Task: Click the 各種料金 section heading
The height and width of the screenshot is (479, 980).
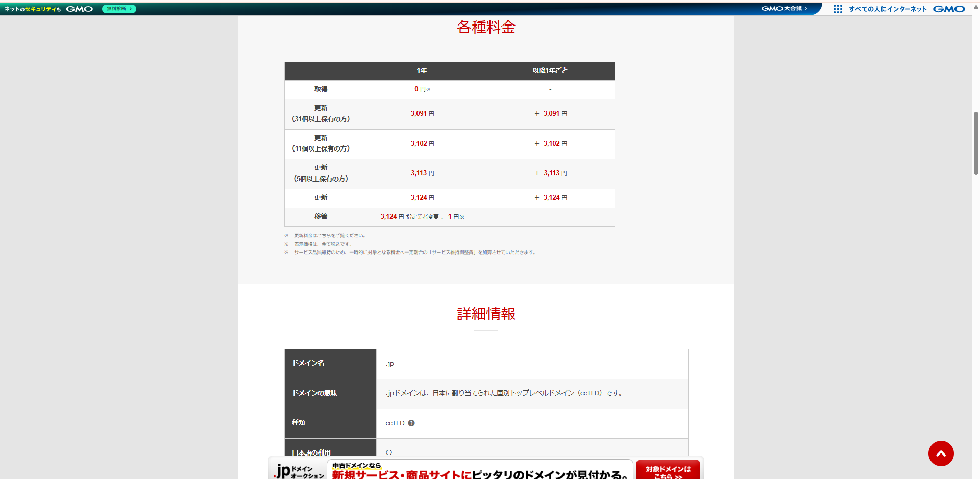Action: click(486, 27)
